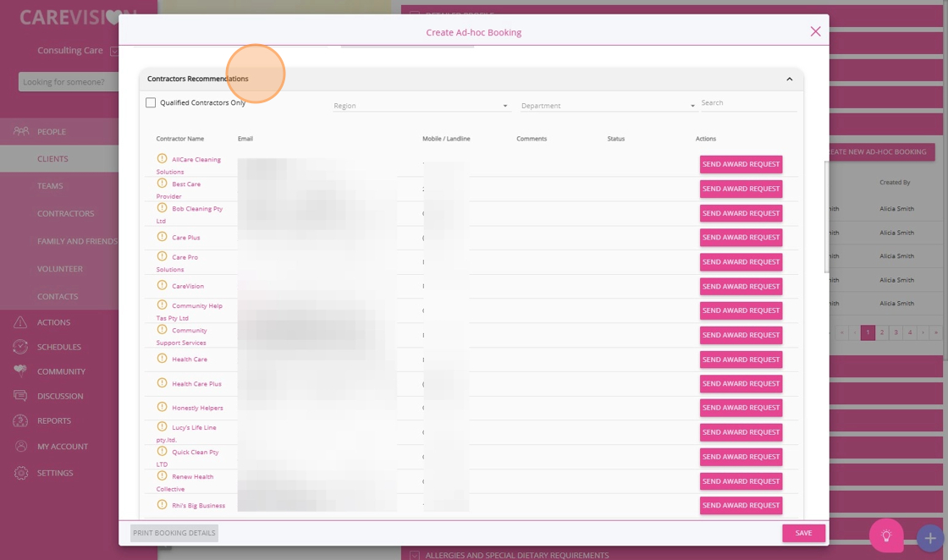Screen dimensions: 948x560
Task: Click the contractor Search field
Action: [x=747, y=103]
